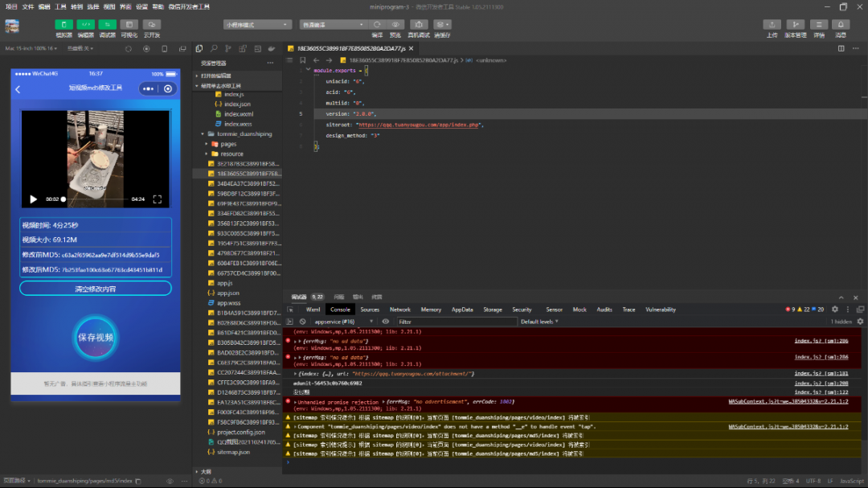Toggle the visualization button (可视化)

point(129,24)
